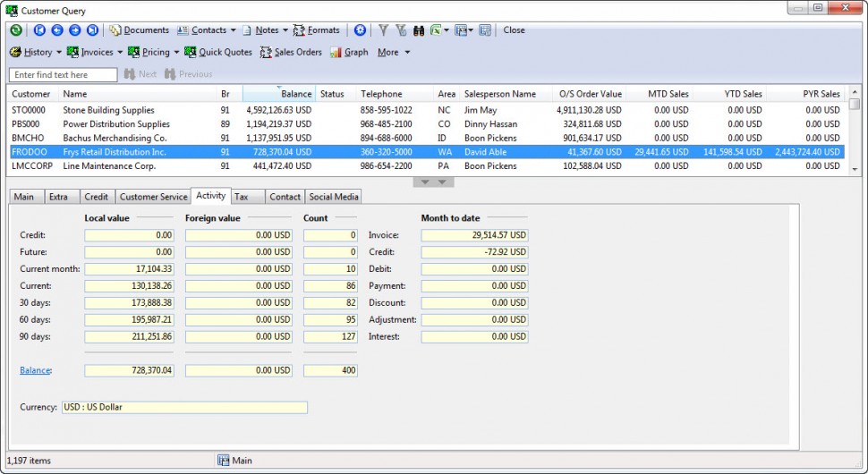Go to next customer record
This screenshot has width=868, height=474.
pyautogui.click(x=75, y=30)
